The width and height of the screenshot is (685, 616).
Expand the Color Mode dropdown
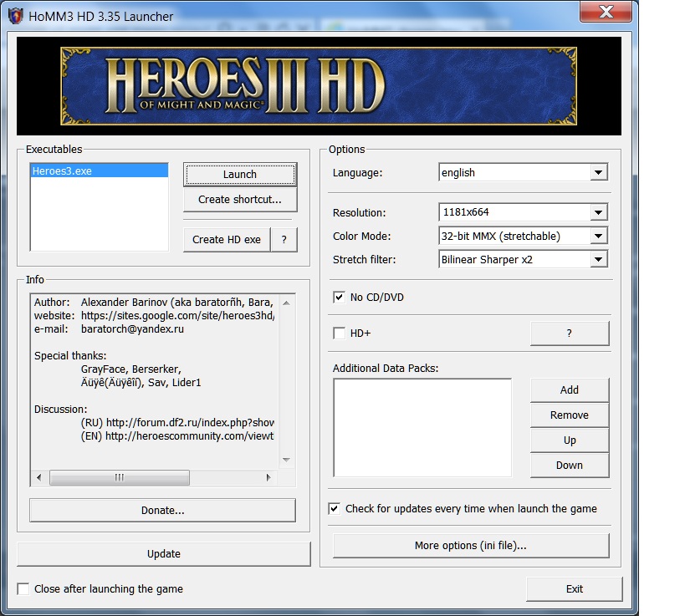(599, 237)
